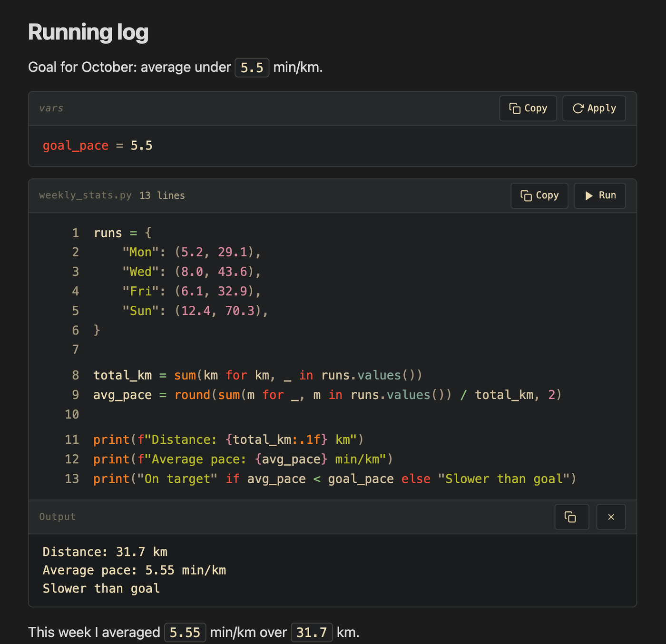Click the goal value 5.5 in the October sentence
Image resolution: width=666 pixels, height=644 pixels.
tap(252, 68)
